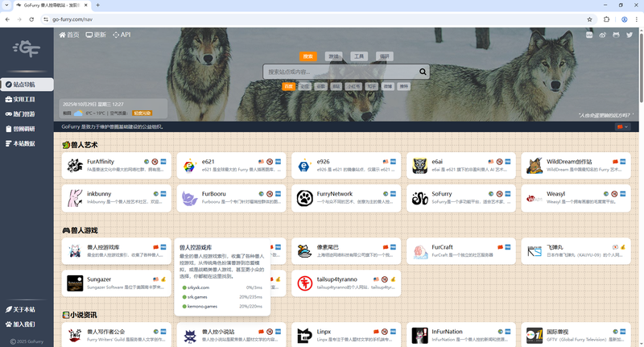644x347 pixels.
Task: Open the e621 rainbow hexagon logo
Action: 190,166
